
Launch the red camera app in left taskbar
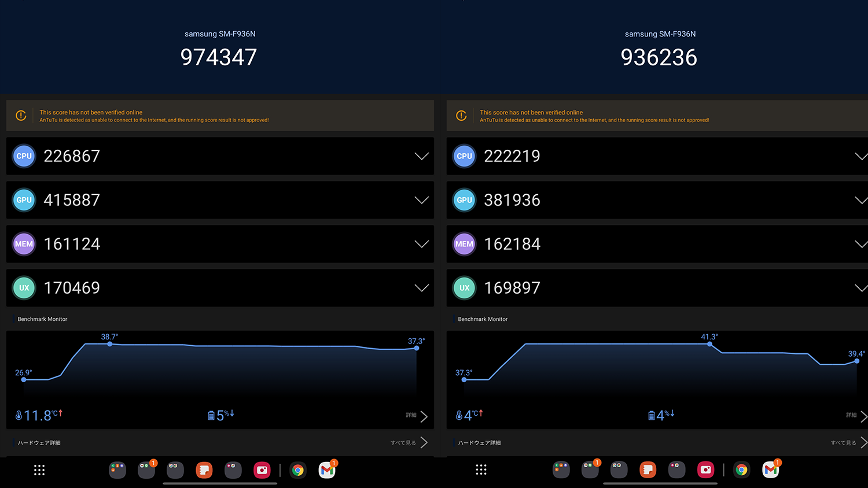click(x=262, y=470)
